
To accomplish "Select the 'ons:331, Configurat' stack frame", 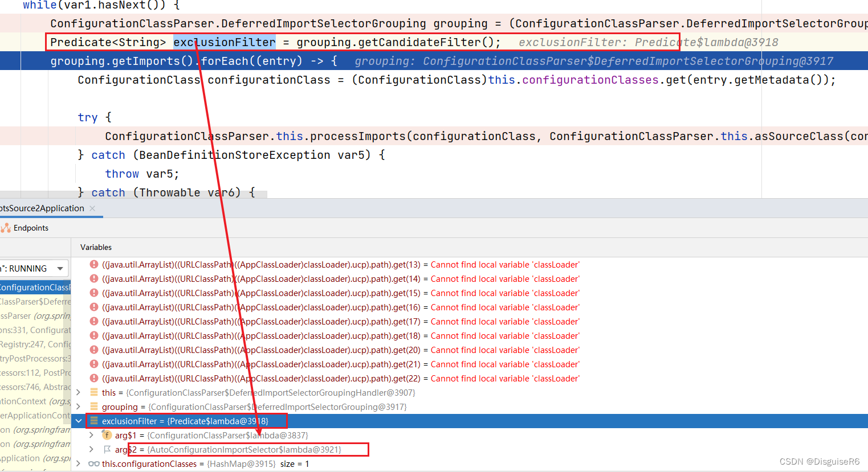I will pyautogui.click(x=35, y=330).
